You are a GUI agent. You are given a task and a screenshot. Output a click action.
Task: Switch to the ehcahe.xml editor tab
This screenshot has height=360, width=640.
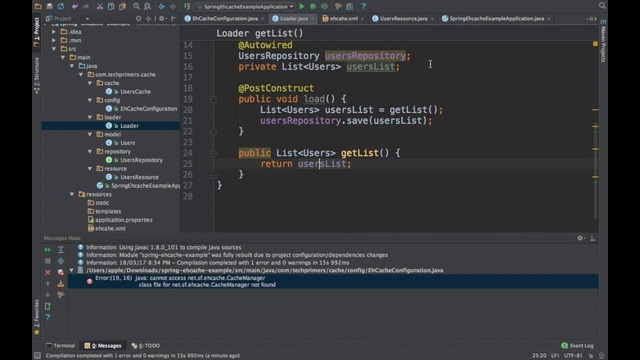(x=344, y=18)
